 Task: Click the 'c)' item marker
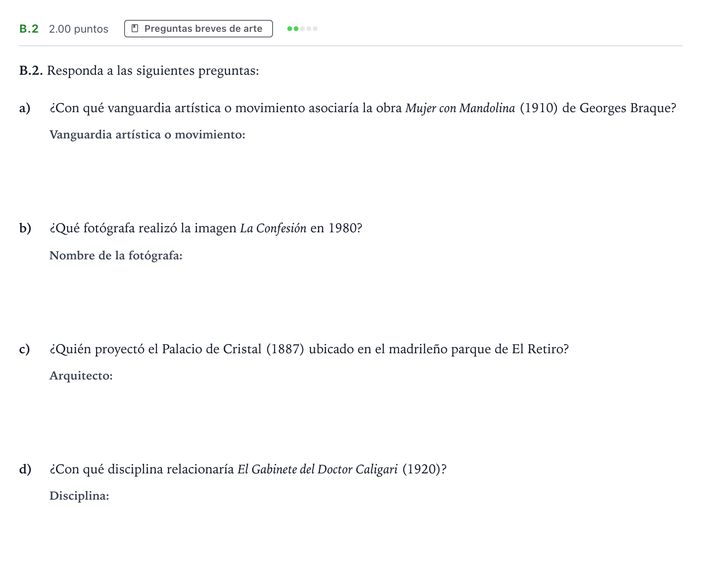click(25, 349)
